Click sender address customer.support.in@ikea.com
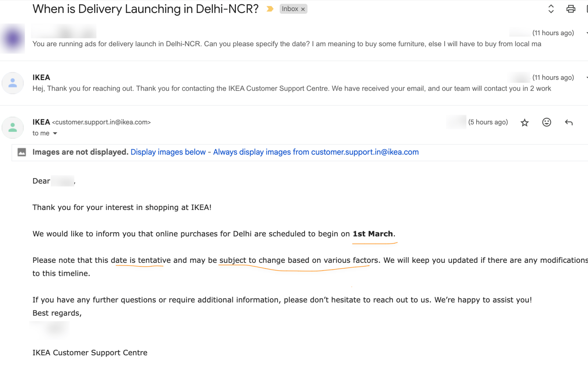588x366 pixels. click(101, 122)
